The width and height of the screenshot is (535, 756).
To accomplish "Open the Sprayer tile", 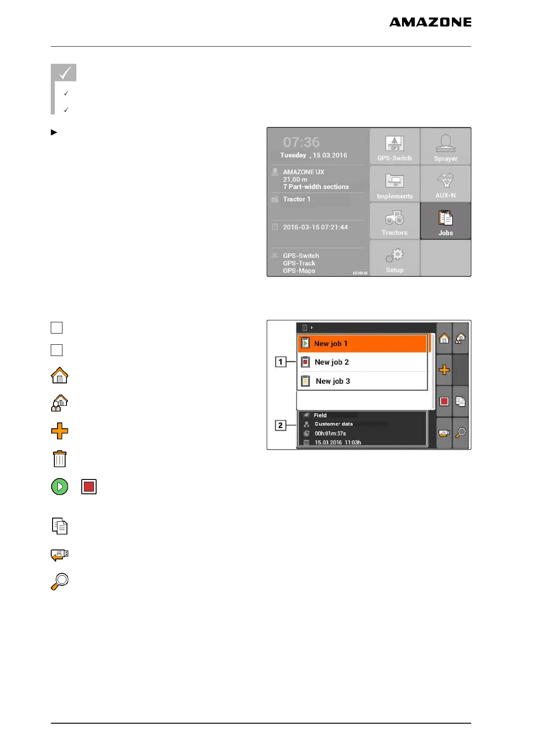I will point(446,146).
